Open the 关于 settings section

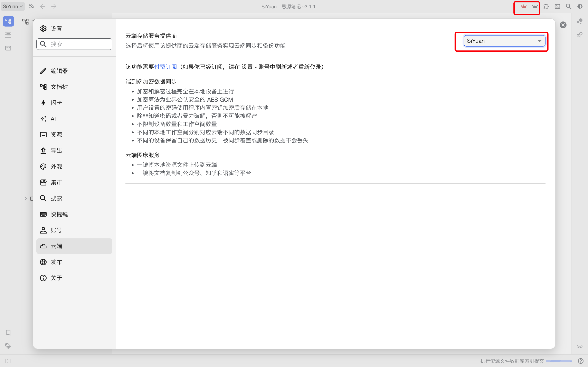[x=56, y=278]
